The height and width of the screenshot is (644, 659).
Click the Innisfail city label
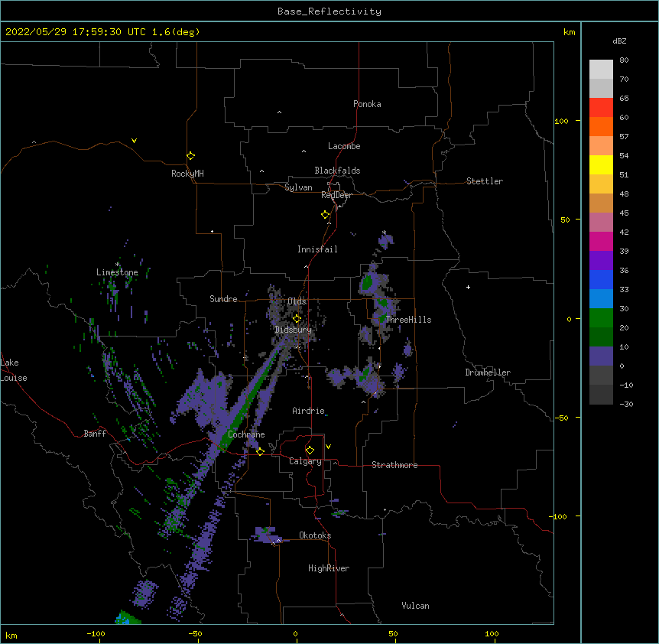click(x=317, y=249)
